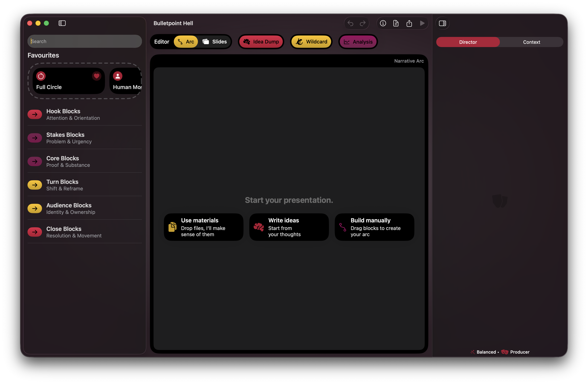Start the presentation with the play icon
Image resolution: width=588 pixels, height=384 pixels.
(x=422, y=23)
